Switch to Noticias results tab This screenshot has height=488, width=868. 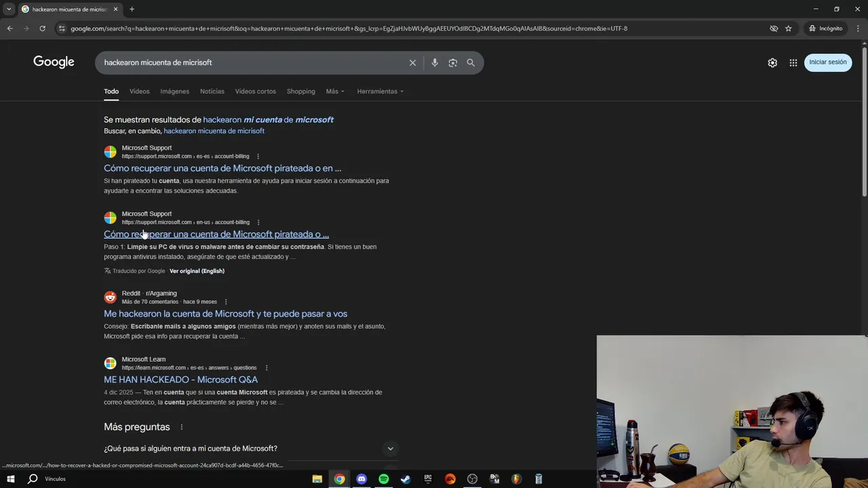coord(212,91)
